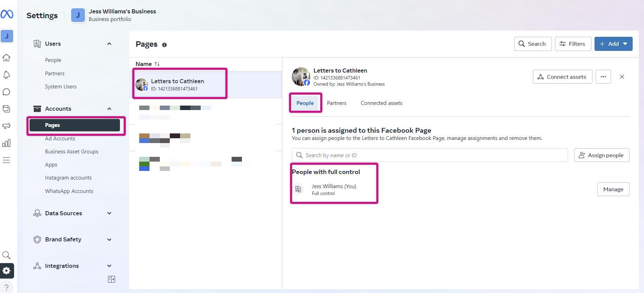This screenshot has height=293, width=644.
Task: Open the Add dropdown button
Action: pos(613,44)
